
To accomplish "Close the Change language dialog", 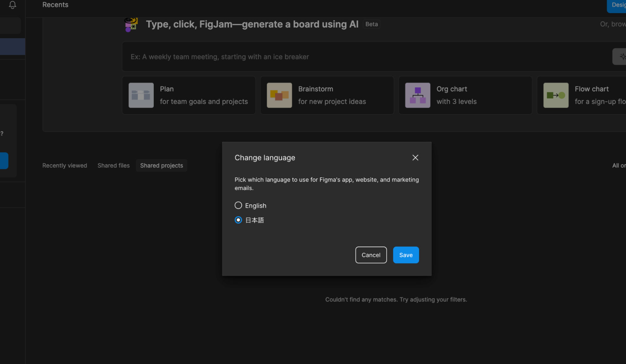I will tap(415, 158).
